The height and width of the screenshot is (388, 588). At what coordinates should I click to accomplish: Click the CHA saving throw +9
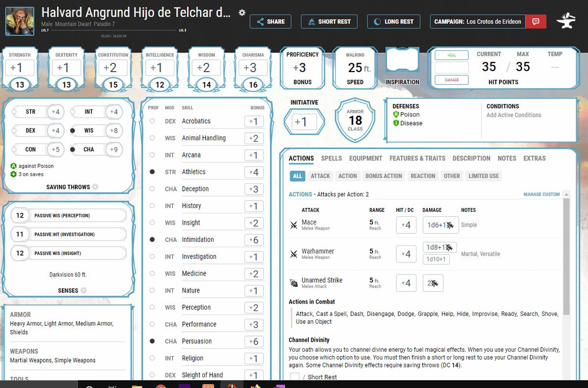coord(113,149)
